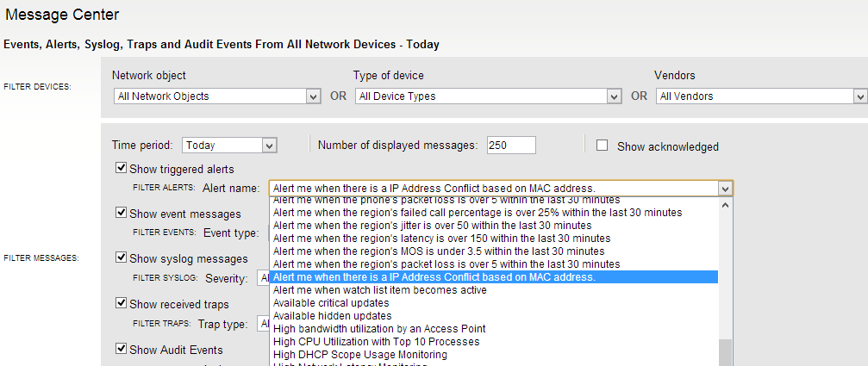Image resolution: width=868 pixels, height=366 pixels.
Task: Click the Number of displayed messages field
Action: [x=511, y=146]
